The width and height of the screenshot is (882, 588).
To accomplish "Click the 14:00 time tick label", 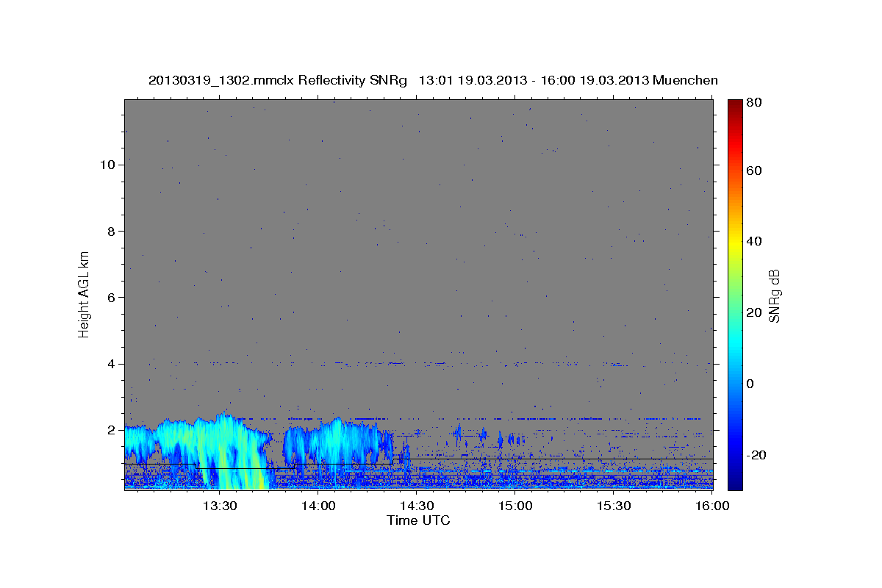I will point(318,506).
